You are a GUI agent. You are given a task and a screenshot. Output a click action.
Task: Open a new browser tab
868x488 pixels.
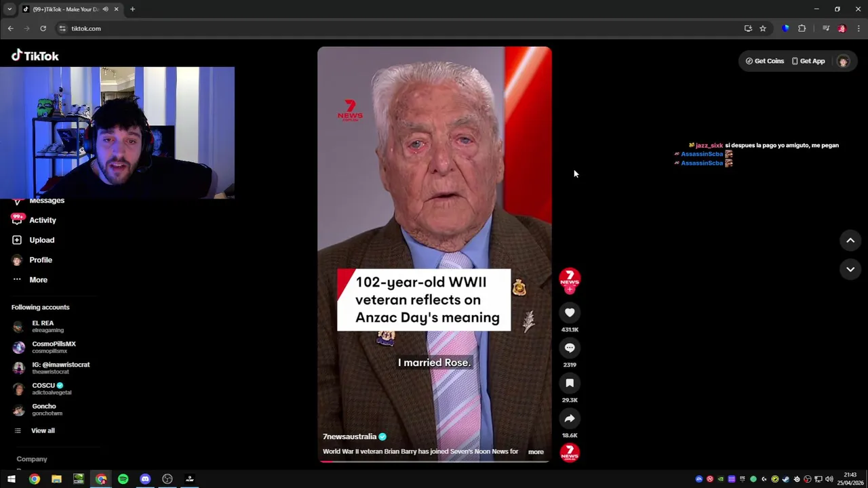click(132, 9)
